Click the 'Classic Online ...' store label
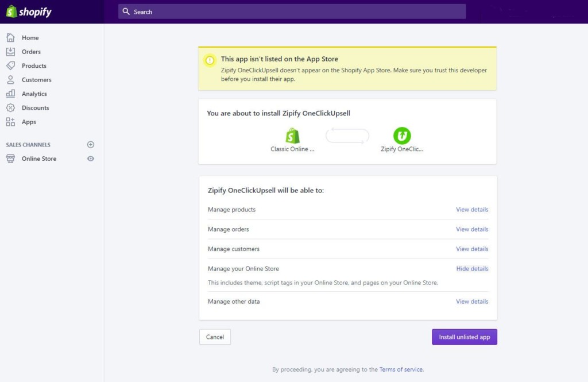Viewport: 588px width, 382px height. pyautogui.click(x=292, y=149)
